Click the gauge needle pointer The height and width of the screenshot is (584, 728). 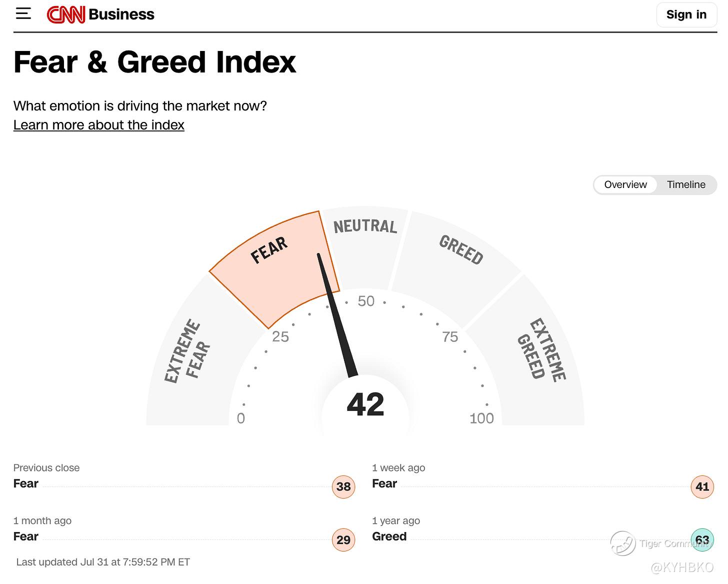[337, 315]
